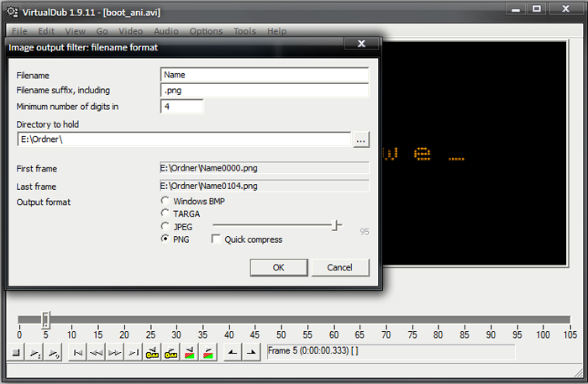Open the Go menu
The width and height of the screenshot is (588, 384).
click(102, 31)
